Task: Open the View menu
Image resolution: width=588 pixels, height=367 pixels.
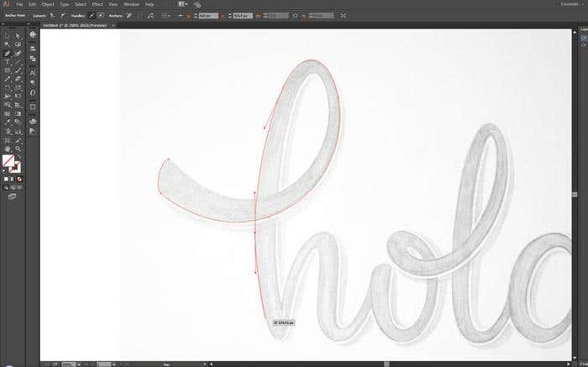Action: pyautogui.click(x=113, y=4)
